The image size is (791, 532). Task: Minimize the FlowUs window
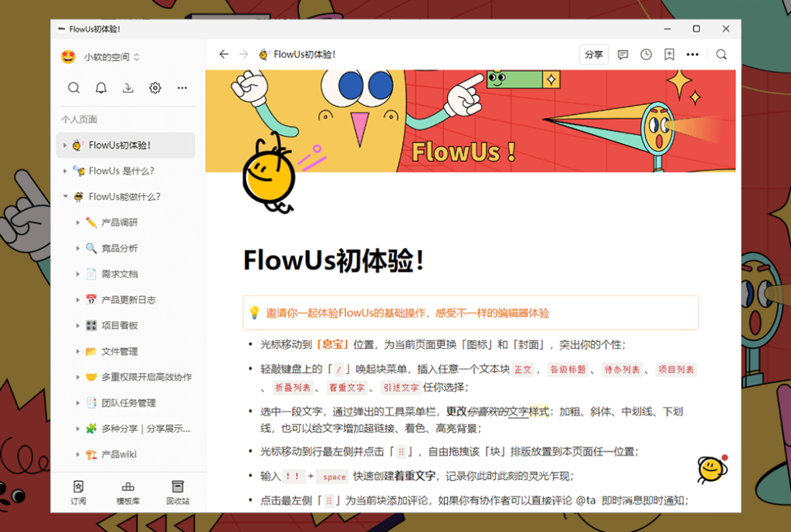click(667, 29)
